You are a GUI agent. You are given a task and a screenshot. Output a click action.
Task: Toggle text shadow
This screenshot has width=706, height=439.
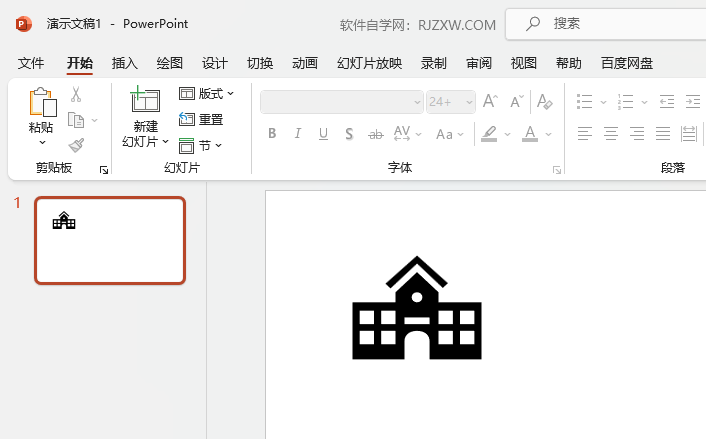pos(349,134)
